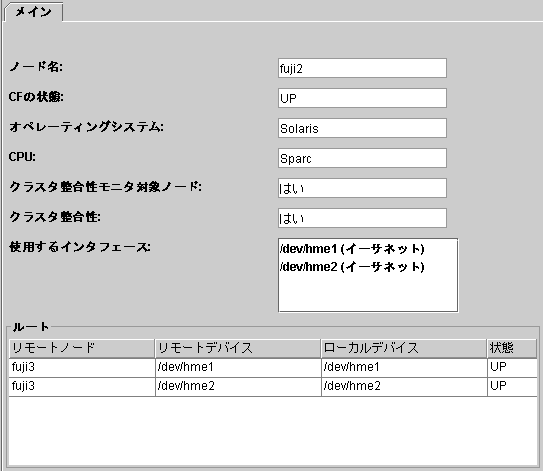The image size is (543, 471).
Task: Select /dev/hme2 (イーサネット) in interface list
Action: 352,267
